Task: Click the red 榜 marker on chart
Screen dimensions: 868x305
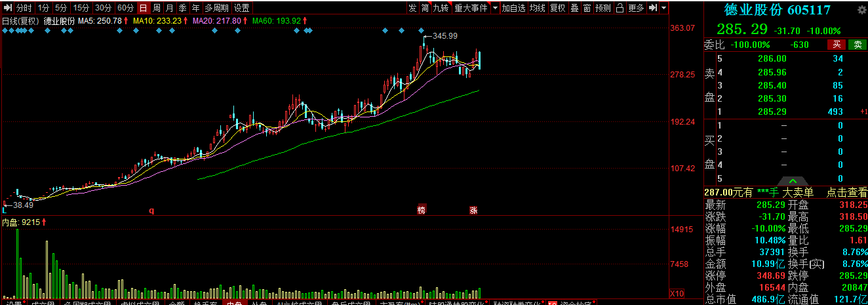Action: click(422, 211)
